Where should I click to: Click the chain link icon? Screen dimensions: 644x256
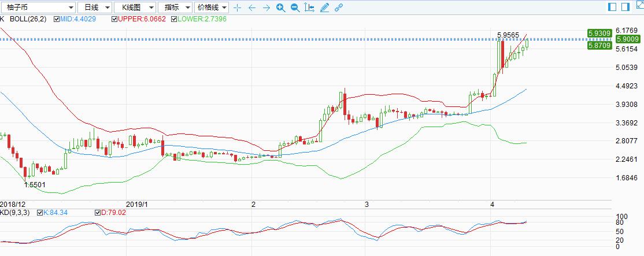(339, 8)
